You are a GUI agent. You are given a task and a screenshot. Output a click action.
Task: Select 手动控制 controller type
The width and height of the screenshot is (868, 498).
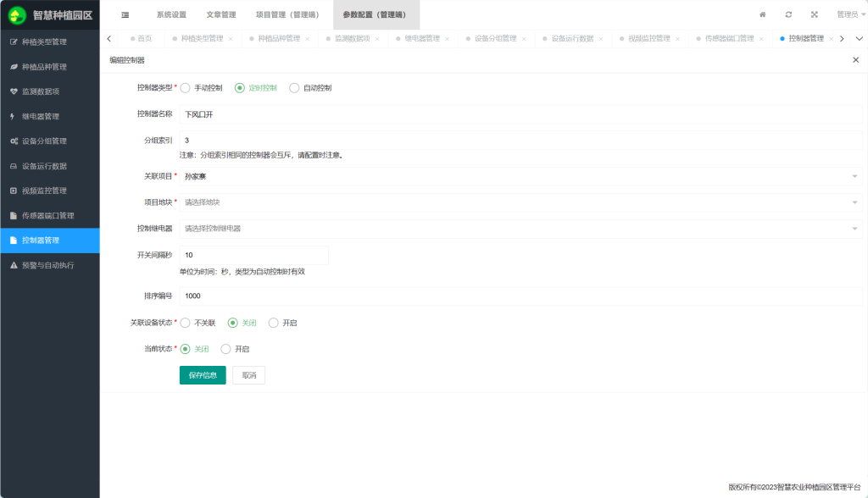186,87
